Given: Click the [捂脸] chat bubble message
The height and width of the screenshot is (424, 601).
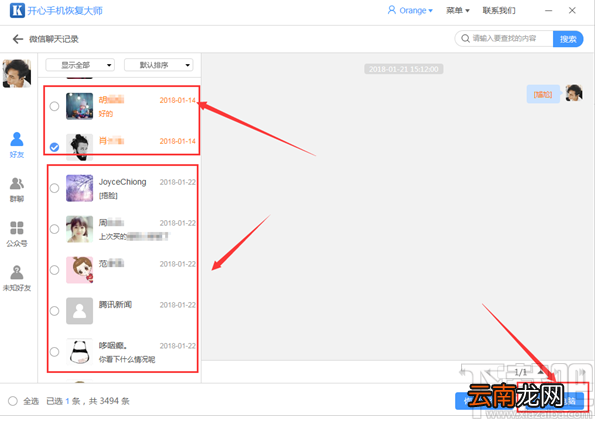Looking at the screenshot, I should pos(543,94).
